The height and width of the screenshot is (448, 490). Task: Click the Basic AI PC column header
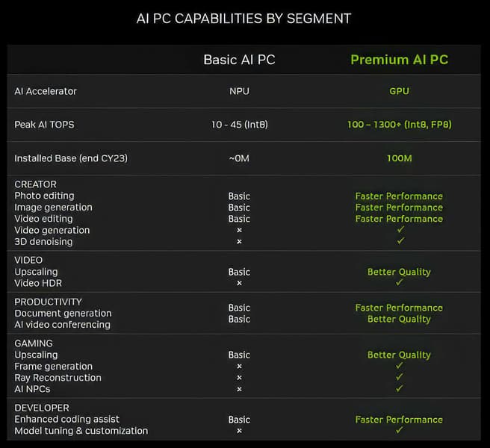click(x=239, y=60)
